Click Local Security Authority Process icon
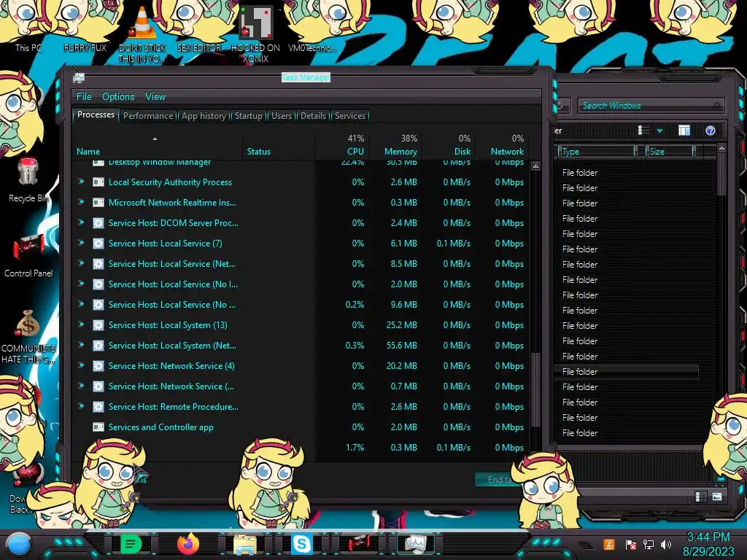Viewport: 747px width, 560px height. [x=98, y=182]
